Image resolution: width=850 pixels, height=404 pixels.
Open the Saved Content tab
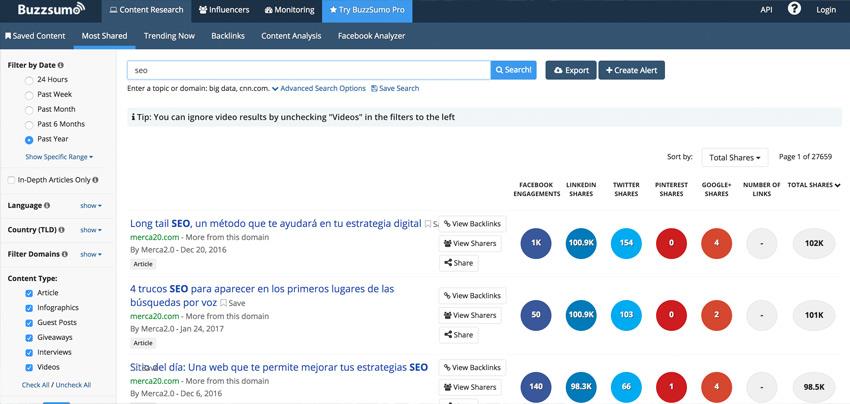35,36
